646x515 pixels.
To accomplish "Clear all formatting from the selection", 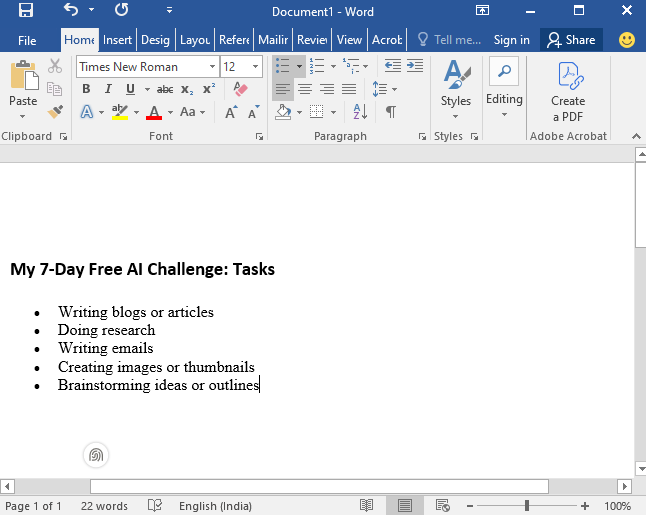I will (x=240, y=89).
